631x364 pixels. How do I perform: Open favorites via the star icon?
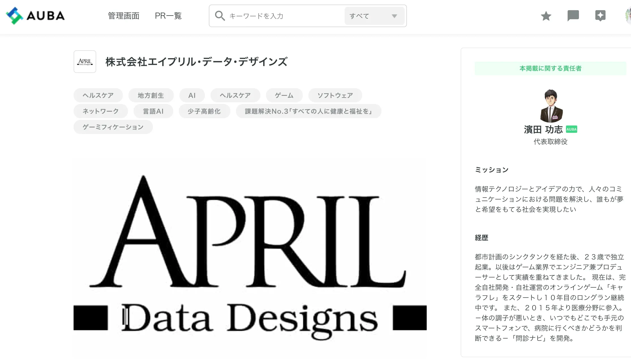point(546,16)
